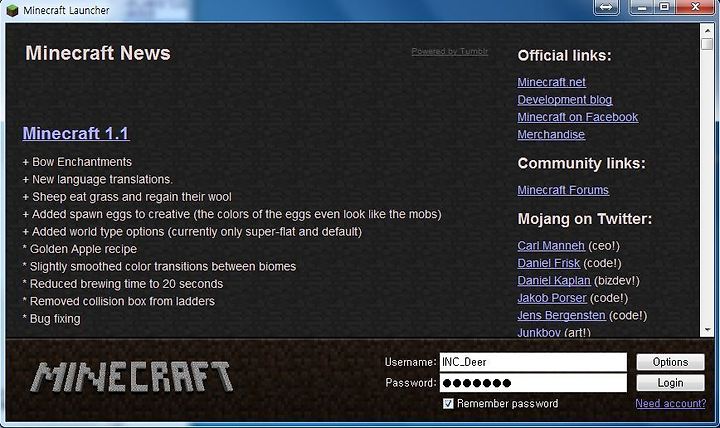This screenshot has width=720, height=428.
Task: Open Jens Bergensten's Twitter link
Action: tap(562, 315)
